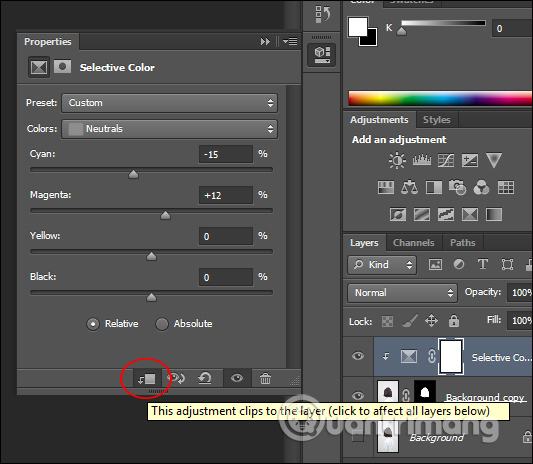The image size is (533, 464).
Task: Hide the Selective Color layer
Action: point(358,356)
